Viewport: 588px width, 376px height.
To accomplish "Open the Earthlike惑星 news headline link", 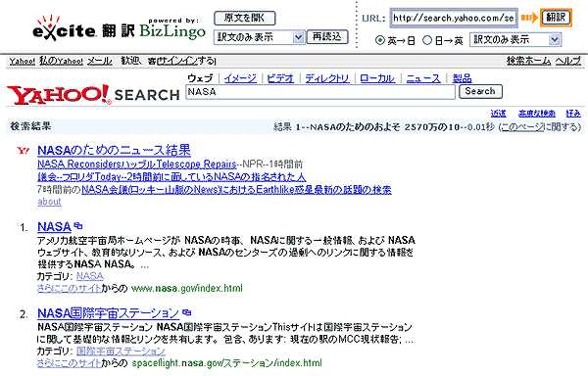I will tap(236, 190).
